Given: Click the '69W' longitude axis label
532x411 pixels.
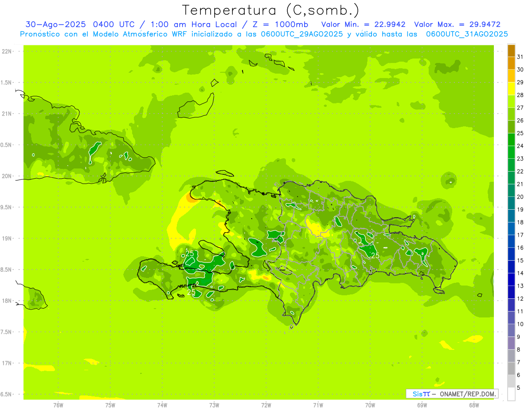Looking at the screenshot, I should [422, 405].
